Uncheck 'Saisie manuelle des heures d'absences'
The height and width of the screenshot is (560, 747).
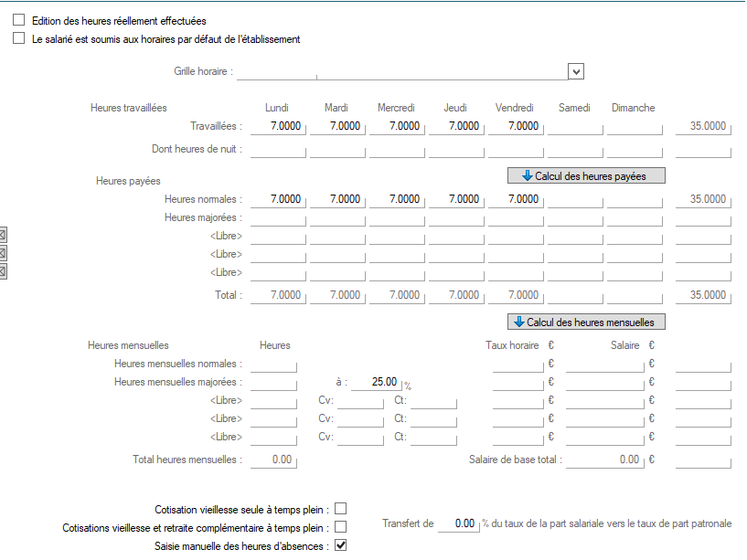(x=341, y=545)
